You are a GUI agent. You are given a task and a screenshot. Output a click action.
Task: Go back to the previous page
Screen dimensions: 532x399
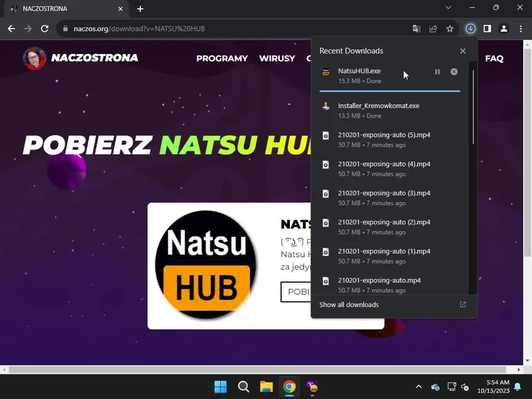(11, 29)
